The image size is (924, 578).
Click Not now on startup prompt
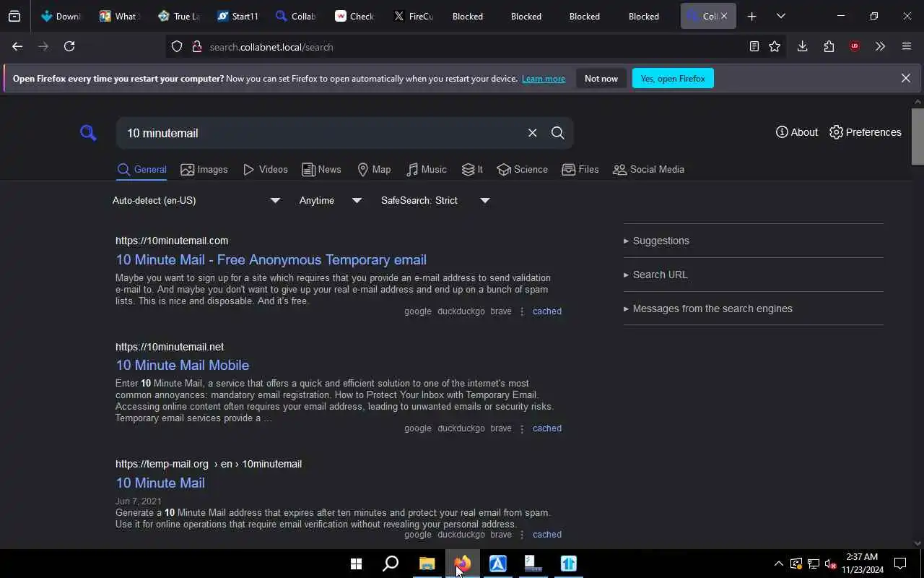tap(601, 78)
